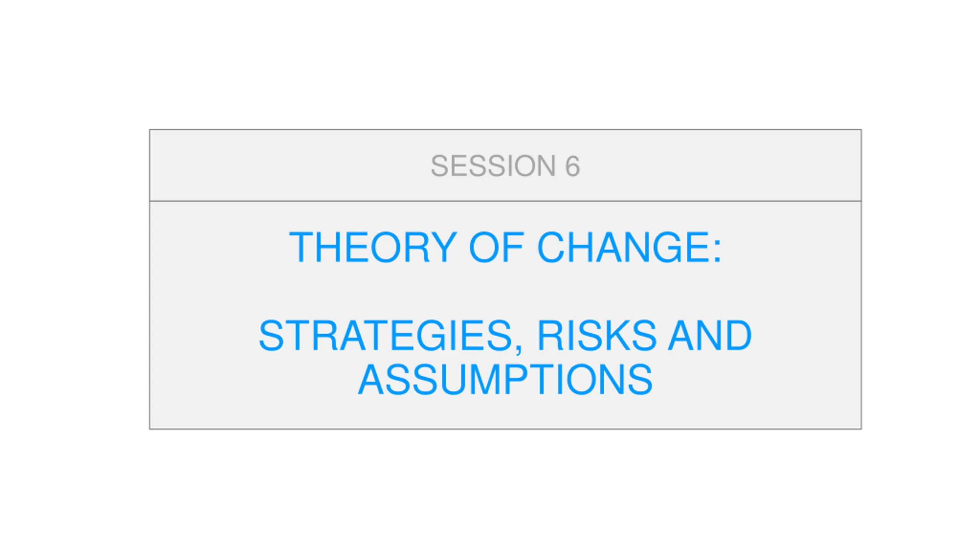Click gray box area below ASSUMPTIONS
This screenshot has height=551, width=980.
click(x=505, y=412)
